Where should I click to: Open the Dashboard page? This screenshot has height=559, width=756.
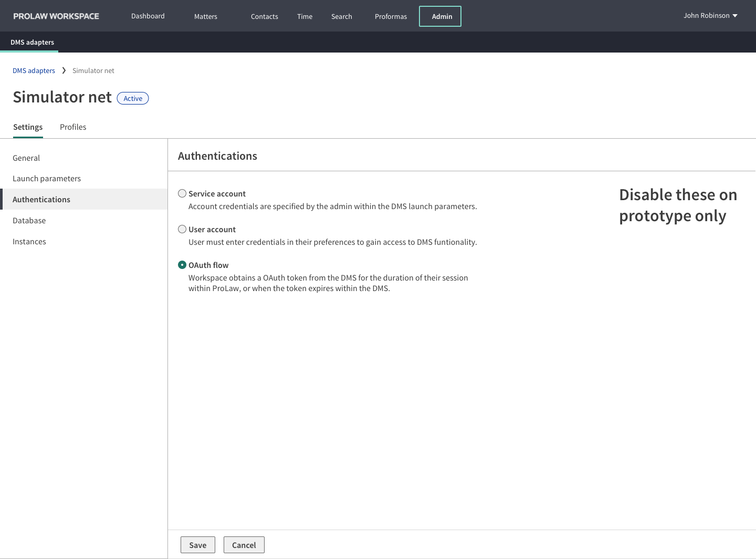[x=148, y=16]
